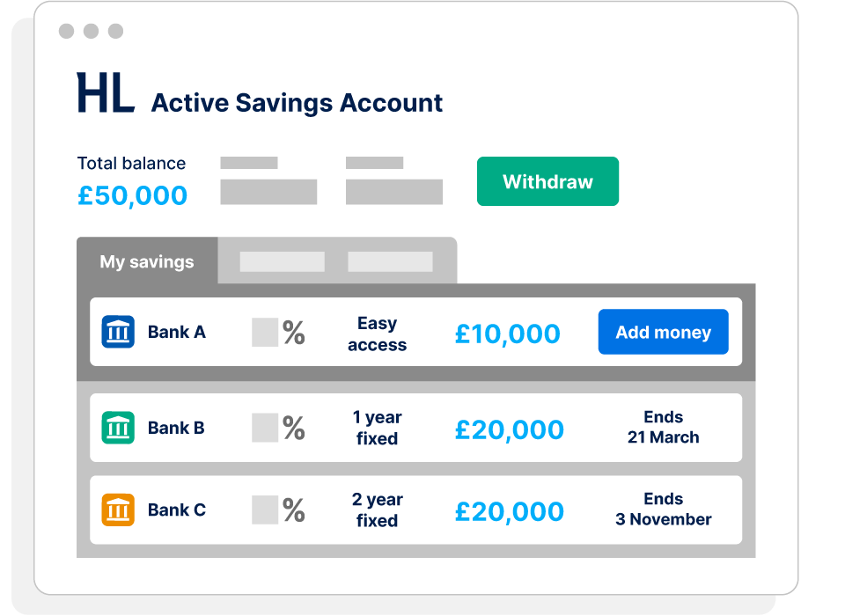The width and height of the screenshot is (845, 616).
Task: Click the blue Bank A icon
Action: pyautogui.click(x=118, y=332)
